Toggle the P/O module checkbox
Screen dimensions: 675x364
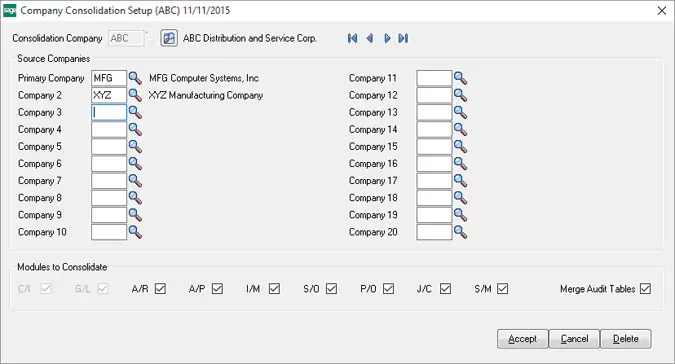(388, 289)
